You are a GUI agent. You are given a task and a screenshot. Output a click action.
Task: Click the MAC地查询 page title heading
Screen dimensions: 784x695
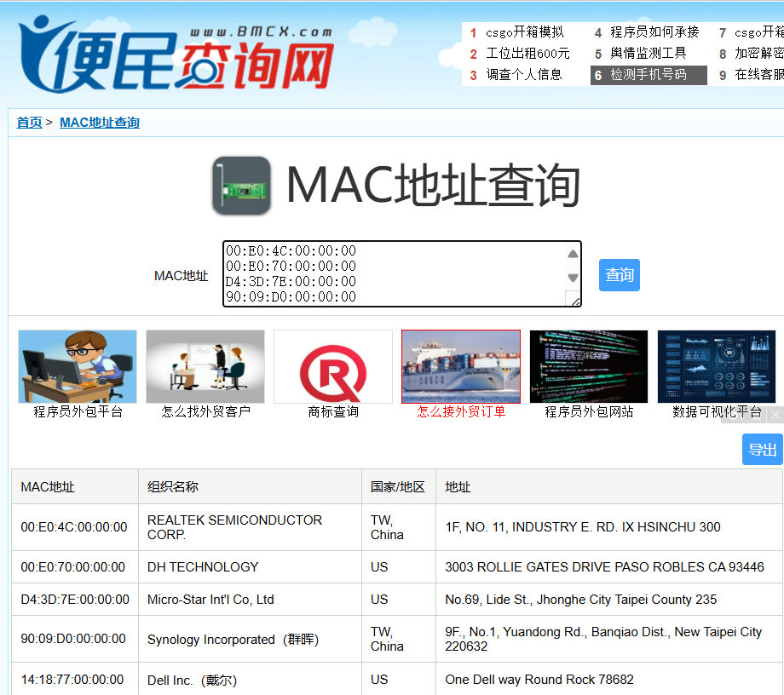[433, 186]
